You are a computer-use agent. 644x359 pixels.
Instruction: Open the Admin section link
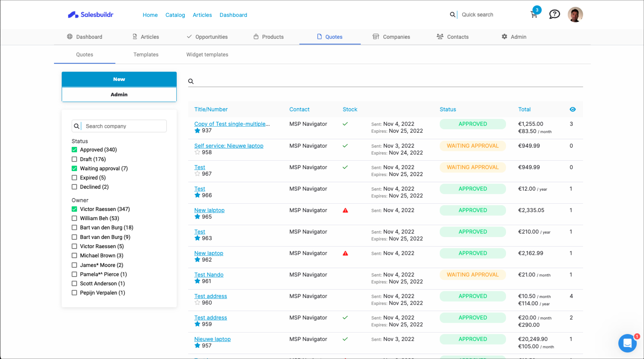click(518, 37)
